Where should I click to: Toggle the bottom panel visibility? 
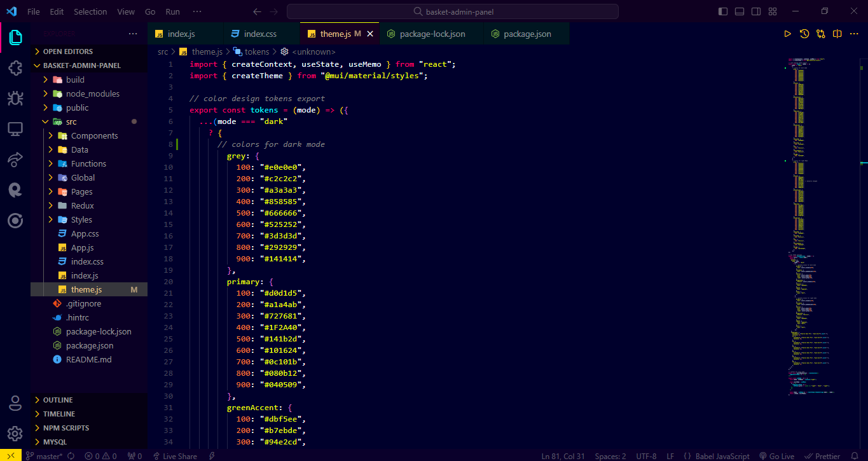tap(740, 11)
